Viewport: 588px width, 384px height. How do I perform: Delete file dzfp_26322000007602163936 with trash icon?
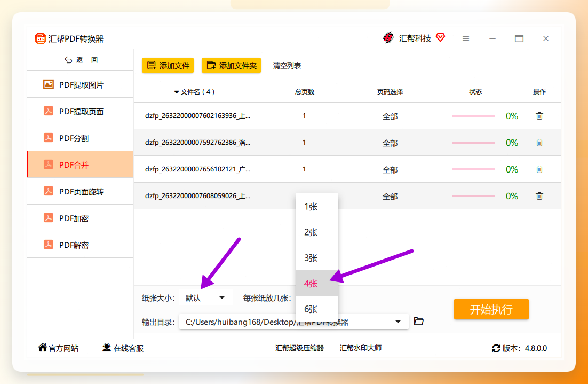[539, 115]
